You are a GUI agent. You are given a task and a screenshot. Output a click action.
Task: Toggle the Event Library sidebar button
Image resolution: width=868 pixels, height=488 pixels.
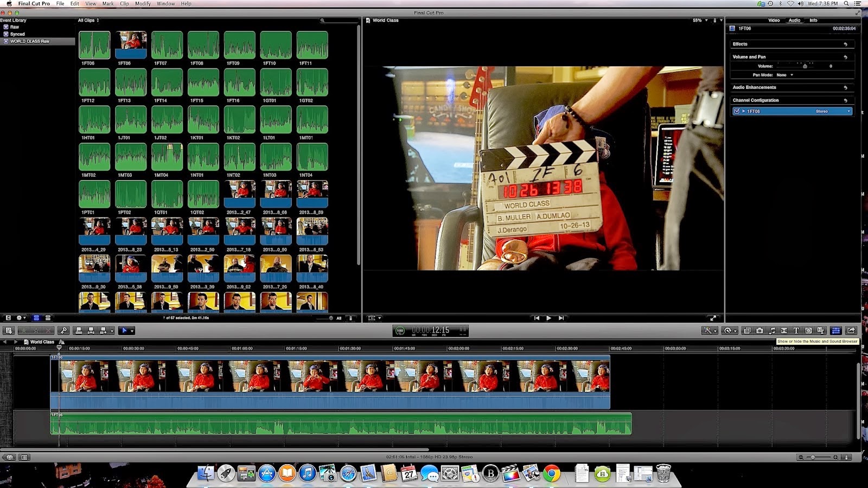8,318
